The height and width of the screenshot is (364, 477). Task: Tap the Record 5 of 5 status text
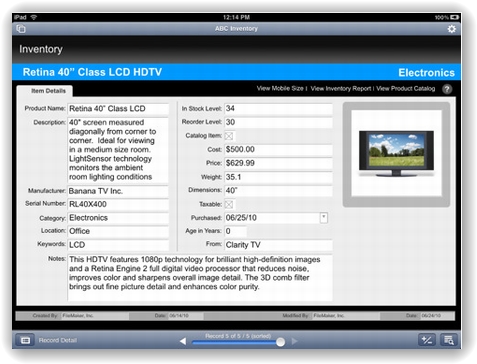(x=238, y=336)
